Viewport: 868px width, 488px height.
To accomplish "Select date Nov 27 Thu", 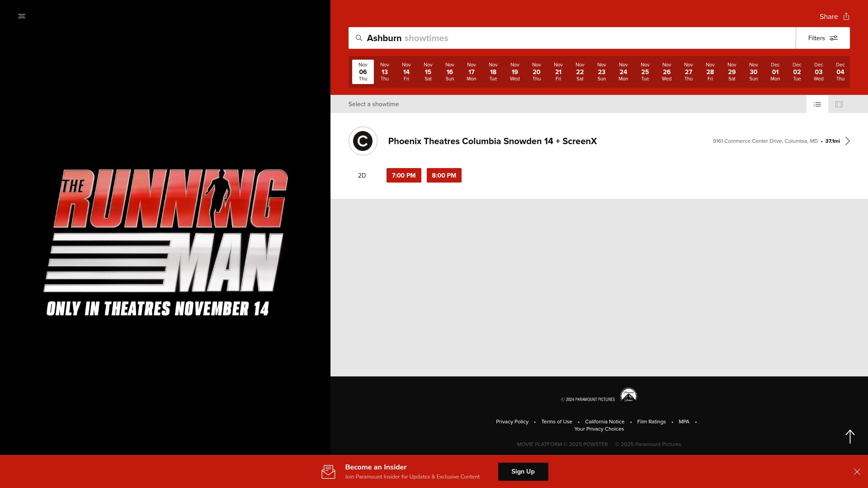I will (689, 72).
